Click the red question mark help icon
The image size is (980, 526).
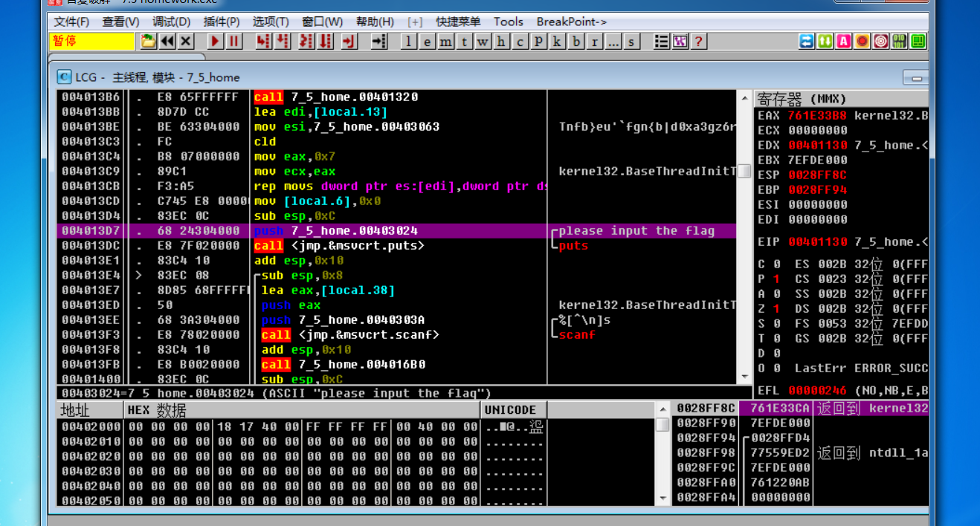(698, 42)
